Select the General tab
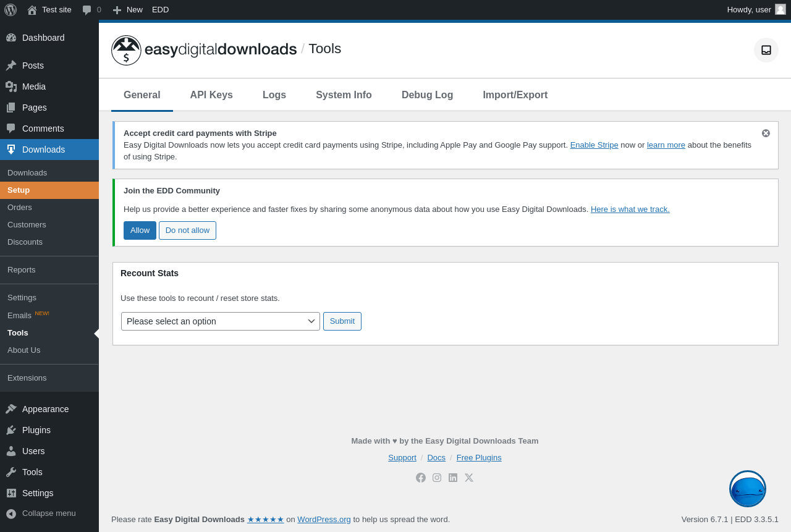The image size is (791, 532). click(x=142, y=95)
